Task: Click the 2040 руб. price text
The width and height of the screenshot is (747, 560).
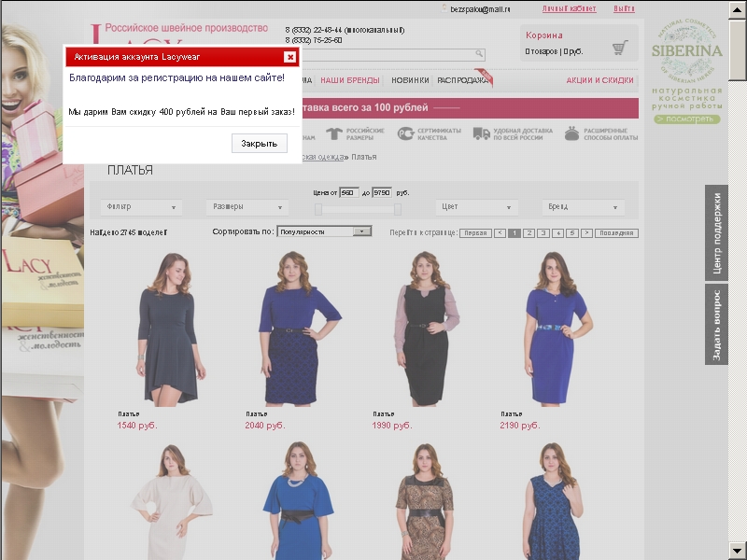Action: point(265,426)
